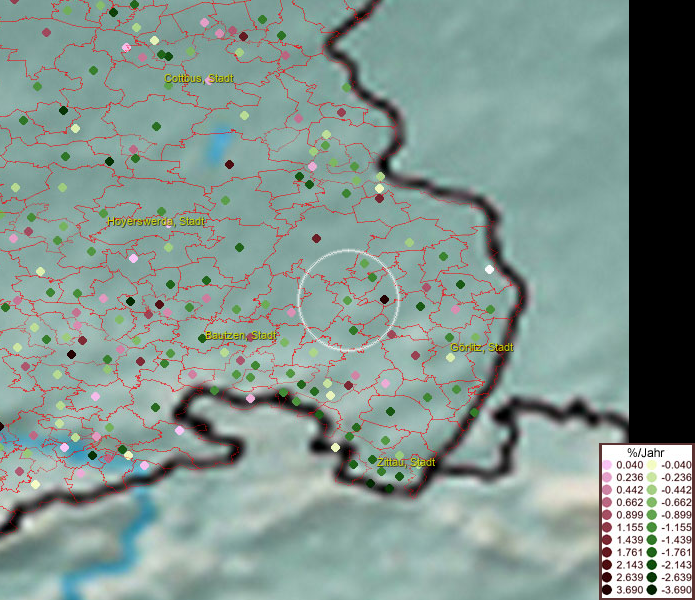The image size is (695, 600).
Task: Click the legend value -0.236
Action: tap(676, 477)
